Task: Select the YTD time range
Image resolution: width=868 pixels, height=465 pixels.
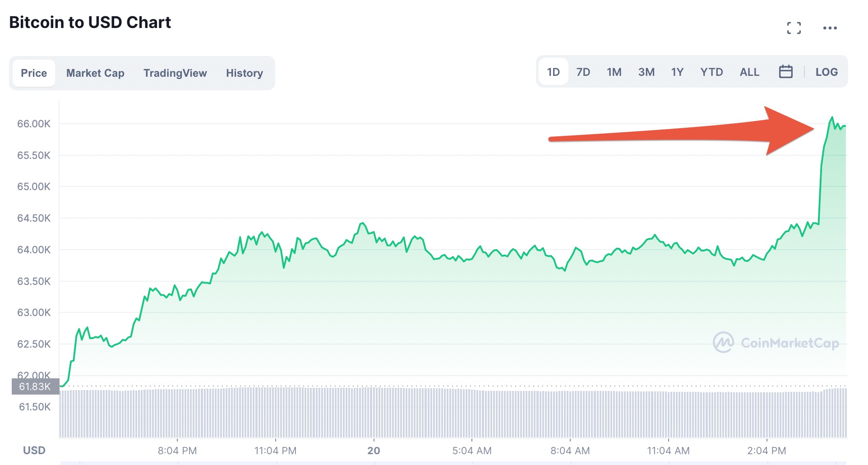Action: coord(711,72)
